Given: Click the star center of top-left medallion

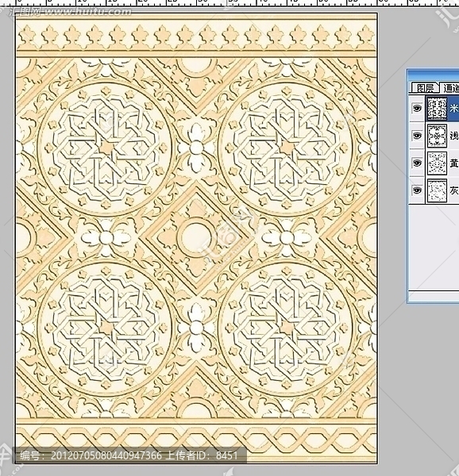Looking at the screenshot, I should point(106,148).
